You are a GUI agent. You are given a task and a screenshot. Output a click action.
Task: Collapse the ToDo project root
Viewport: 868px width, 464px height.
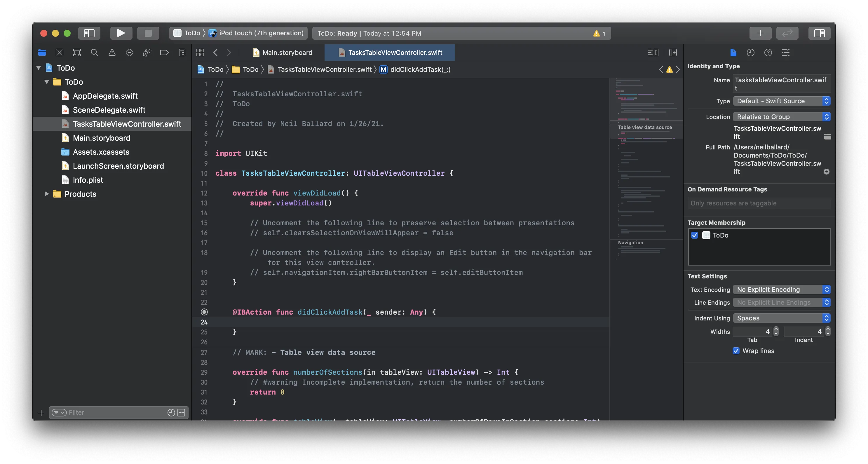39,68
